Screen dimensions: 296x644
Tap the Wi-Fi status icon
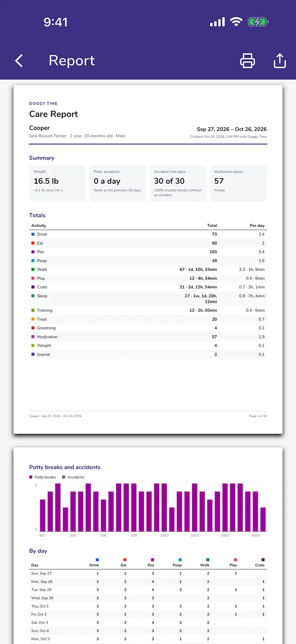[236, 22]
